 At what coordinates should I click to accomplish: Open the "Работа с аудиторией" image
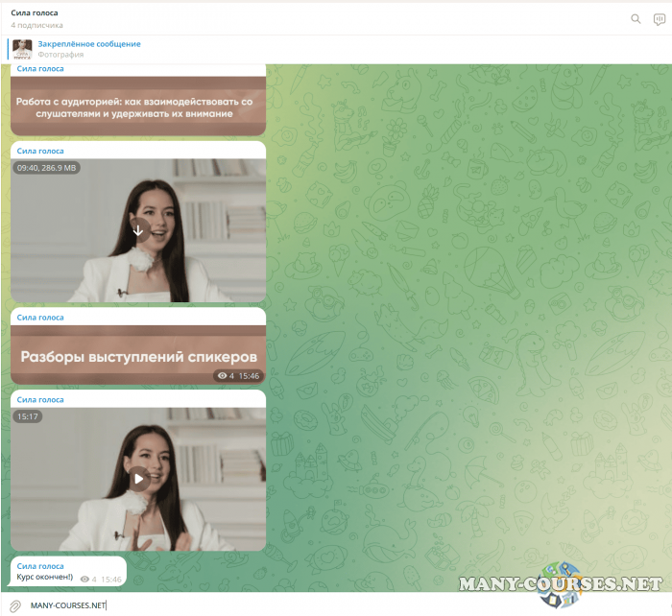[137, 106]
